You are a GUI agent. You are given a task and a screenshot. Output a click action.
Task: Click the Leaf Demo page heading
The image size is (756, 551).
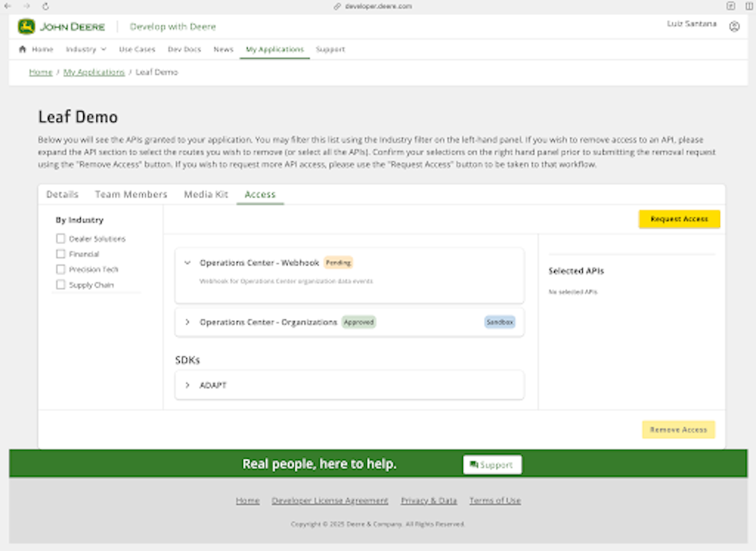coord(78,117)
